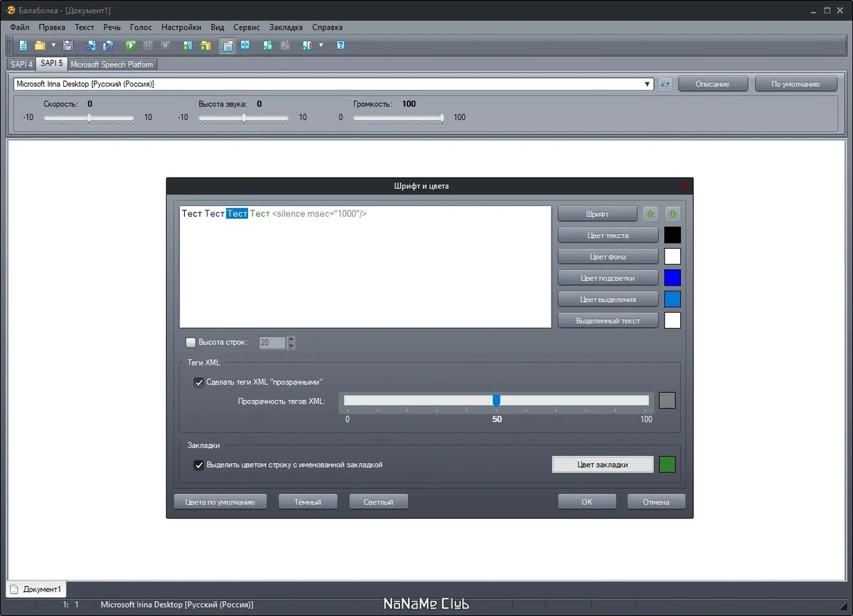
Task: Enable the Высота строк checkbox
Action: (191, 342)
